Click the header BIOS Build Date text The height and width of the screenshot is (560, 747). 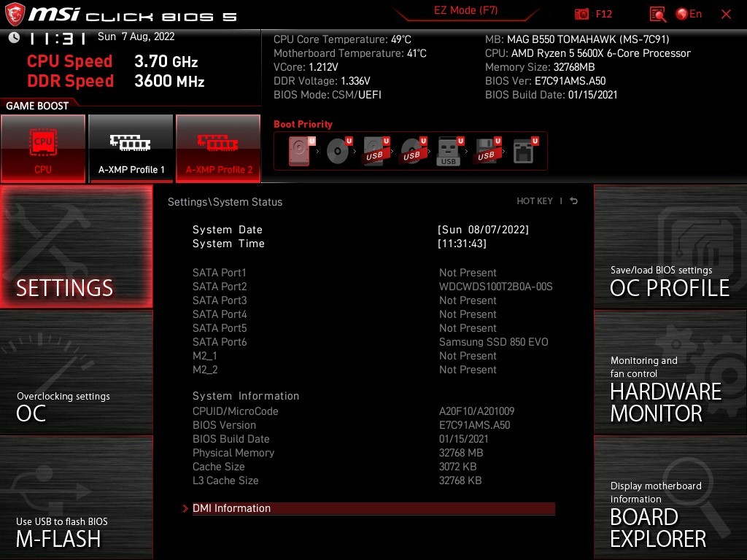click(551, 95)
